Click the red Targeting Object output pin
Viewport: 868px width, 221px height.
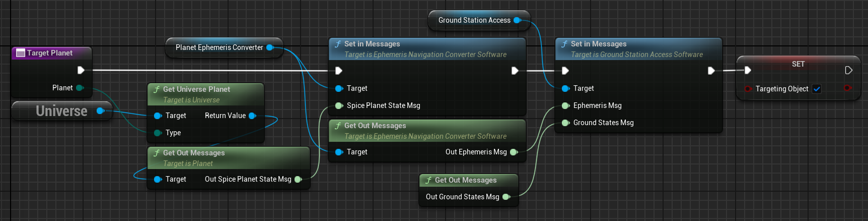pyautogui.click(x=847, y=88)
